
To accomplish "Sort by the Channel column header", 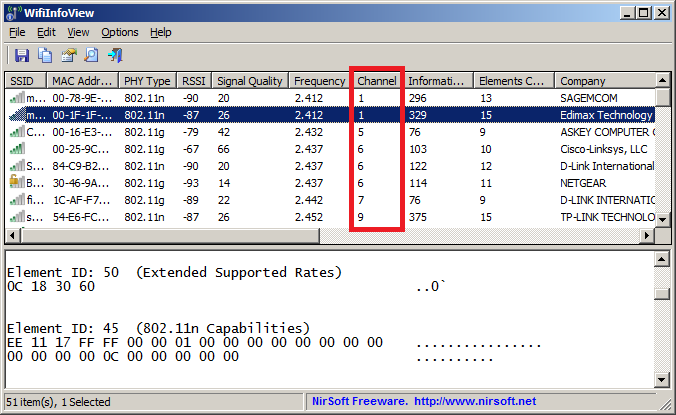I will pos(377,81).
